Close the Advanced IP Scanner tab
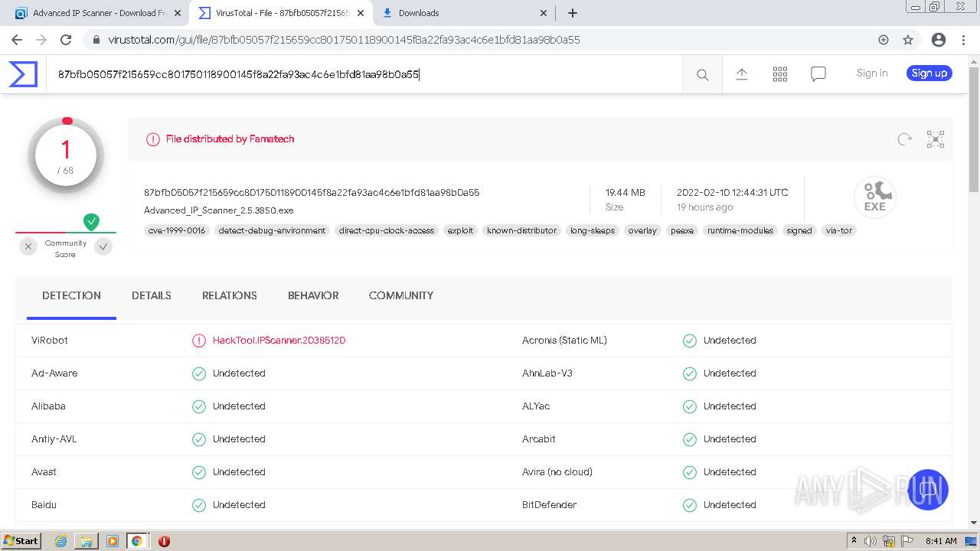The height and width of the screenshot is (551, 980). click(178, 13)
